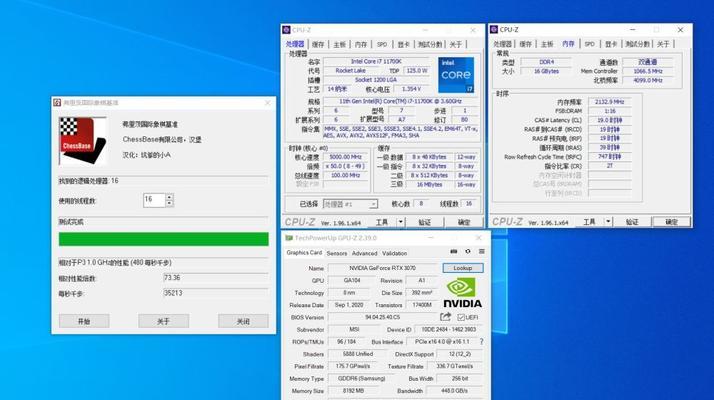The image size is (714, 400).
Task: Select 关于 tab in CPU-Z processor window
Action: 455,44
